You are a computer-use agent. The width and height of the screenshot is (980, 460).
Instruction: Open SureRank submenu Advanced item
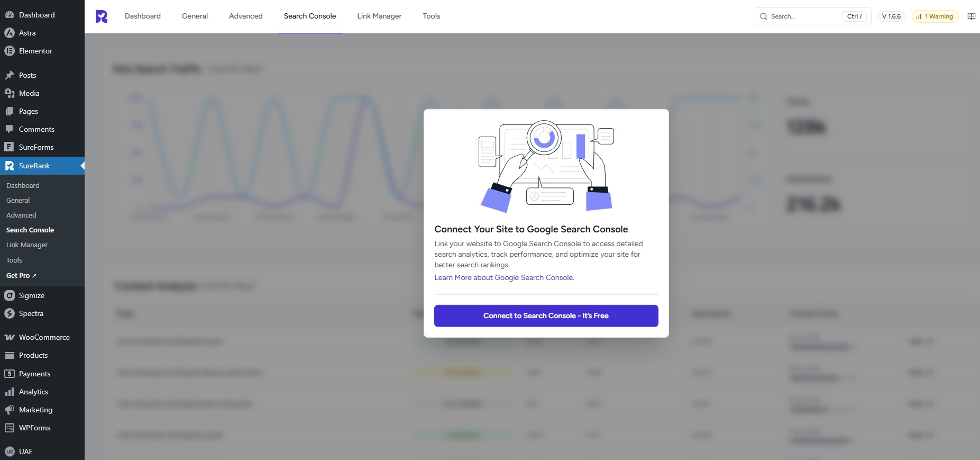21,215
